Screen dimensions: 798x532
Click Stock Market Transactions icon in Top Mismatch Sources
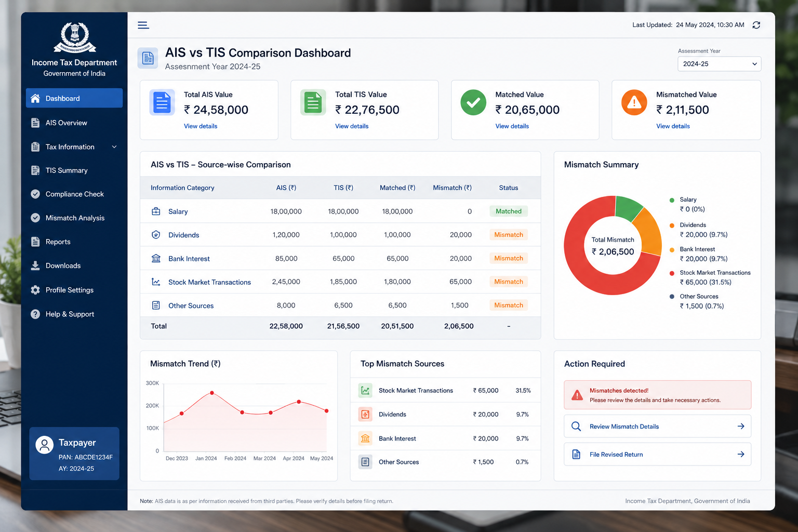tap(366, 391)
